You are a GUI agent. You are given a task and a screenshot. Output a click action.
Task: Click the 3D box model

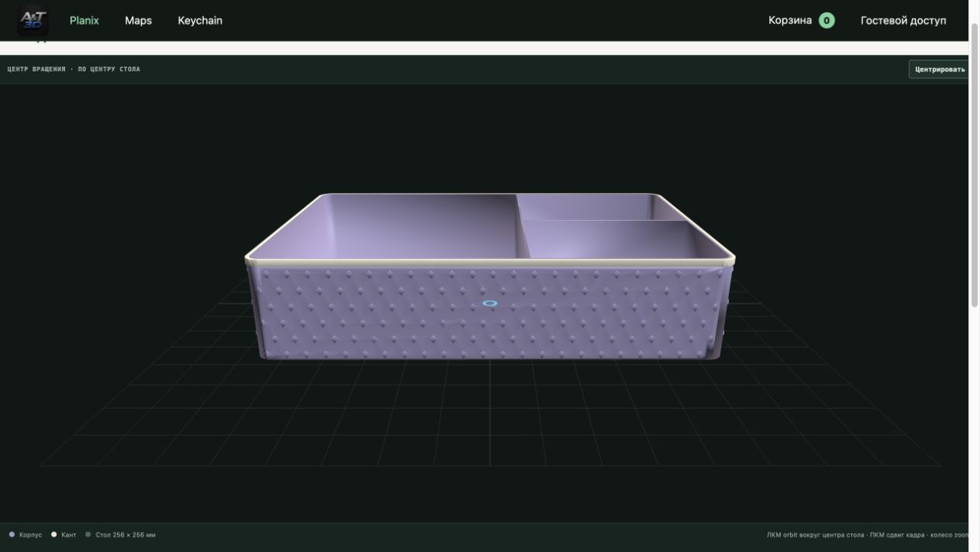coord(490,276)
